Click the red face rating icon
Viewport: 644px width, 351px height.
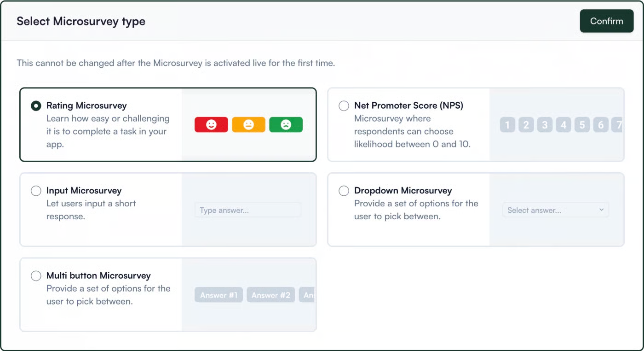coord(211,124)
